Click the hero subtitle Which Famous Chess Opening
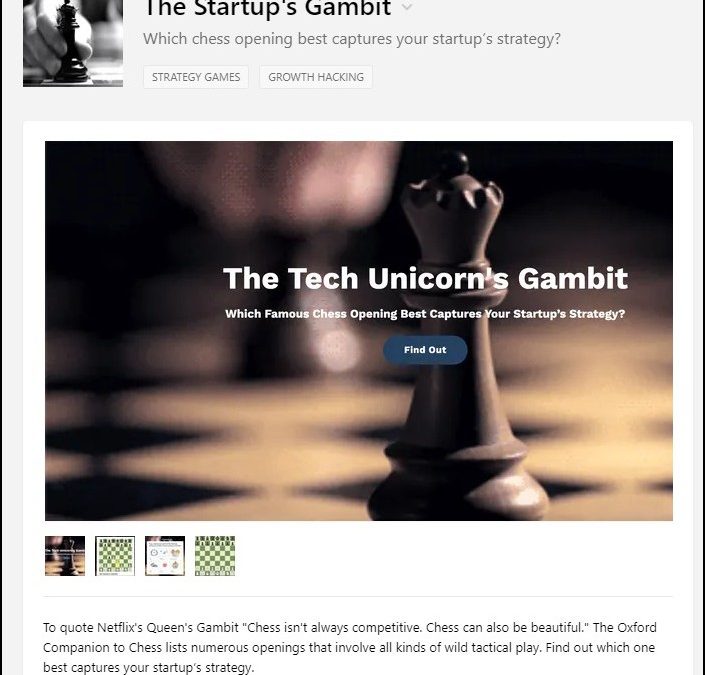Image resolution: width=705 pixels, height=675 pixels. 425,314
